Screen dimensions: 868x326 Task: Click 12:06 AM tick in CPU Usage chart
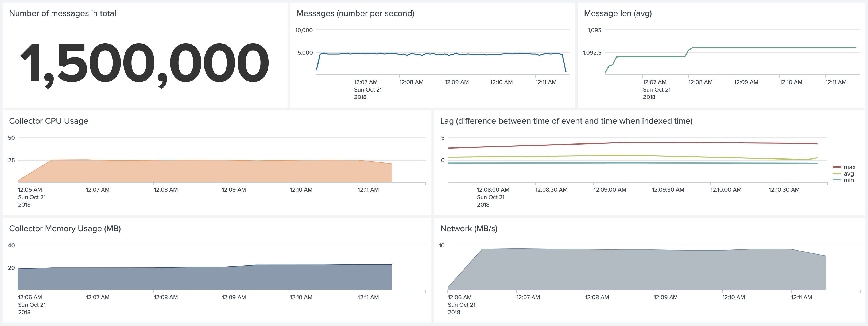click(x=30, y=190)
